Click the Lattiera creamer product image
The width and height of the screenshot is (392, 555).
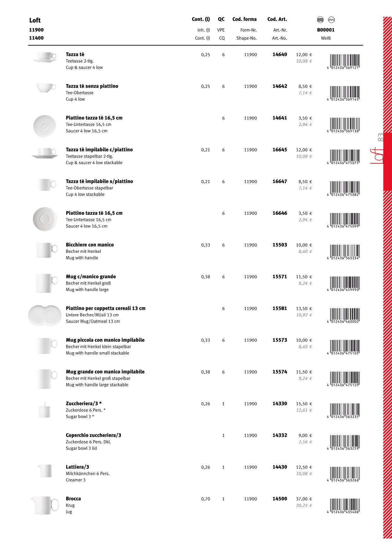(45, 471)
